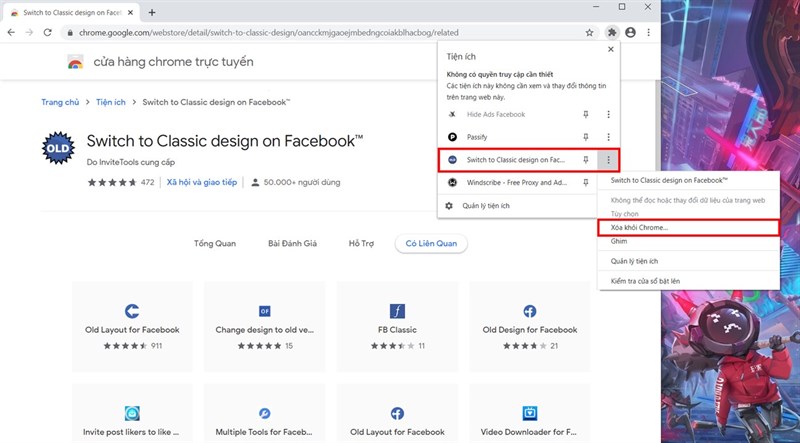The width and height of the screenshot is (800, 443).
Task: Open the Tổng Quan tab
Action: coord(215,243)
